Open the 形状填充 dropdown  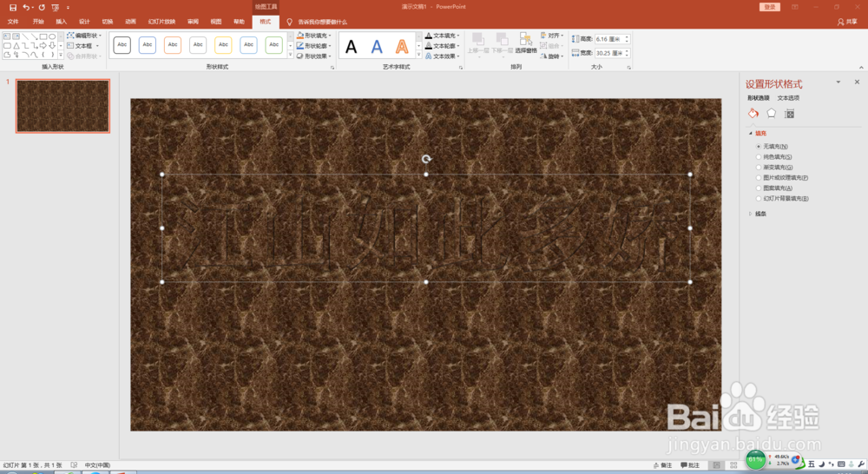[x=314, y=36]
